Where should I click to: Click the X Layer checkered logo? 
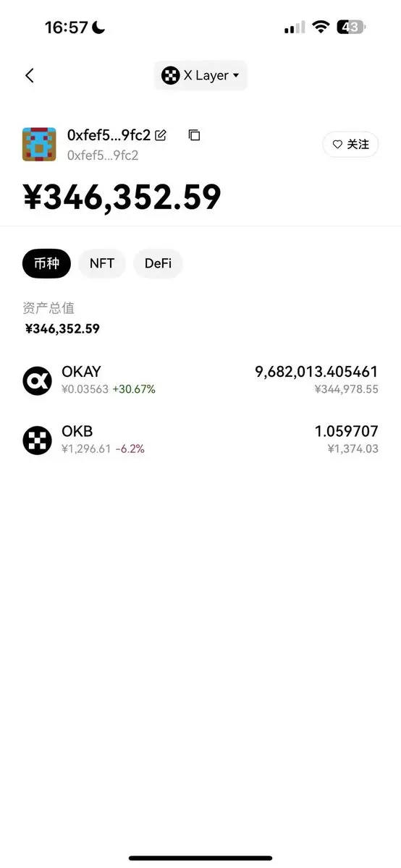(170, 75)
